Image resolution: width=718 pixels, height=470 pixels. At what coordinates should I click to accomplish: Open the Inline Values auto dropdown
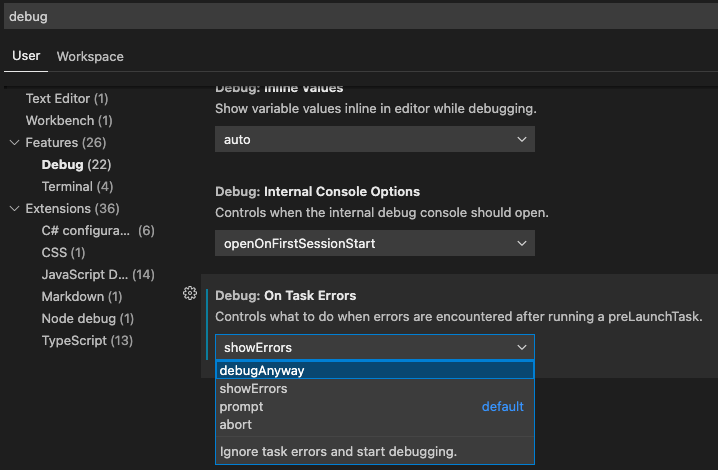[375, 139]
